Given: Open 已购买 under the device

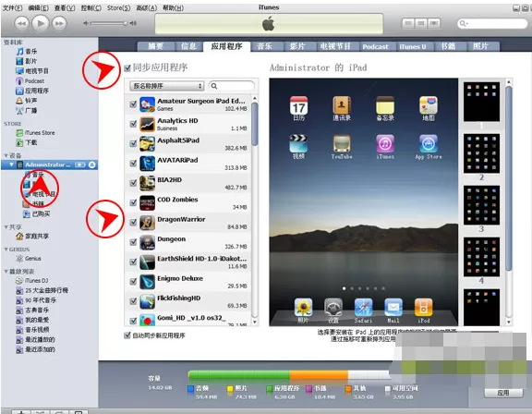Looking at the screenshot, I should click(37, 213).
